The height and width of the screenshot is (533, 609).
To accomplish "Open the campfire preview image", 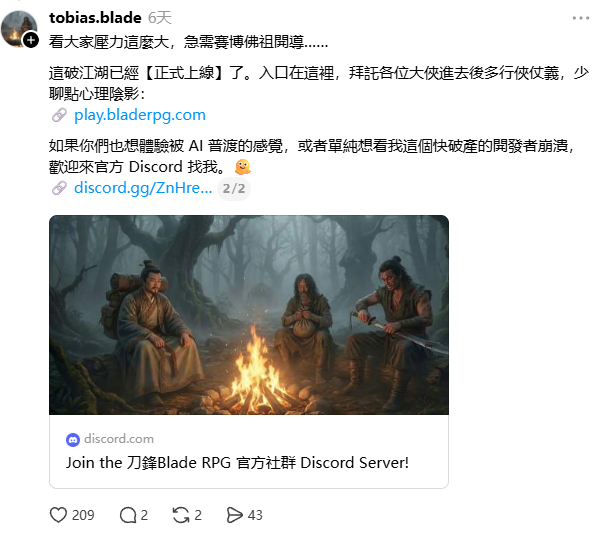I will click(249, 315).
